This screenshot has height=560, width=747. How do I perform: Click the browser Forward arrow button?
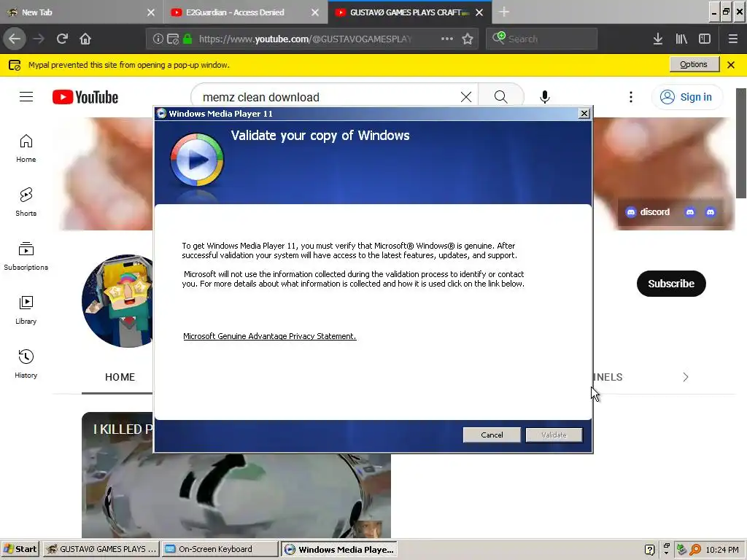[x=39, y=39]
